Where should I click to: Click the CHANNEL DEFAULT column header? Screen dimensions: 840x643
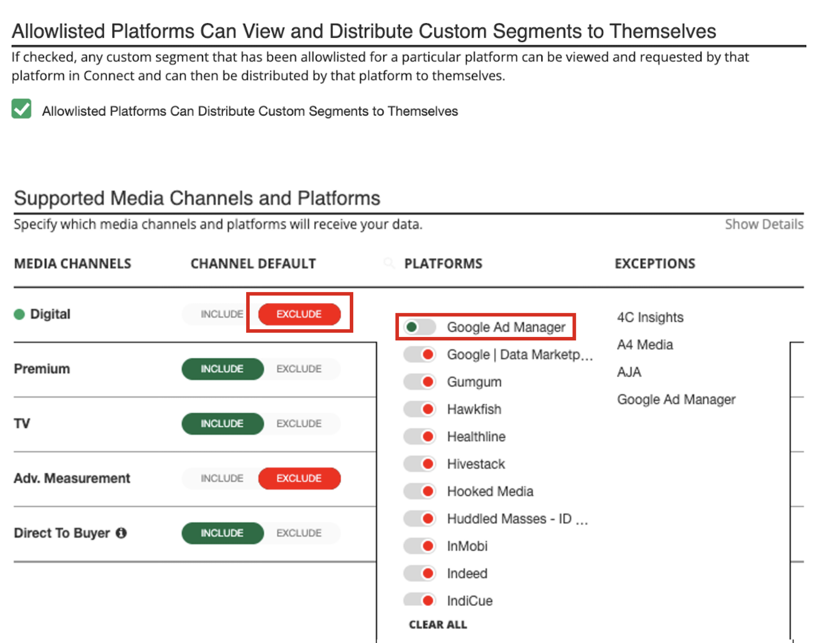click(253, 264)
